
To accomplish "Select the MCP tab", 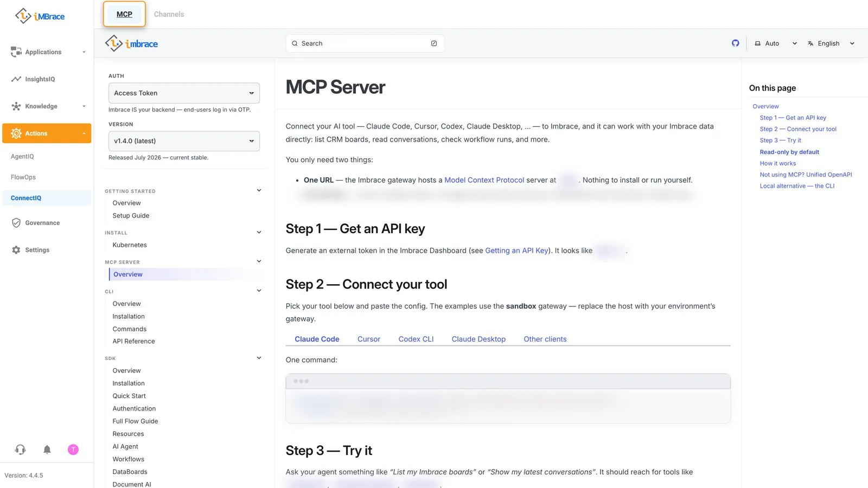I will click(124, 14).
